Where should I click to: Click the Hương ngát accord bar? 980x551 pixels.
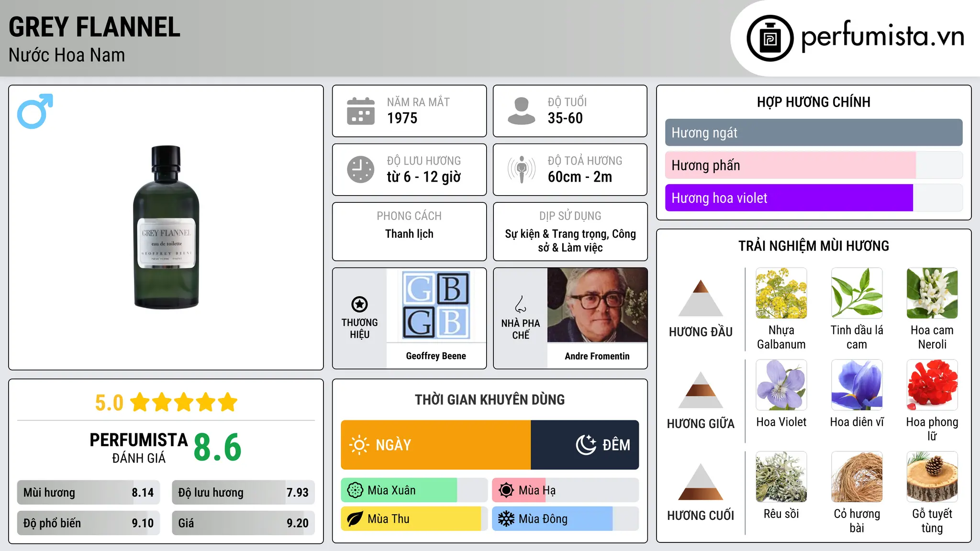(814, 132)
